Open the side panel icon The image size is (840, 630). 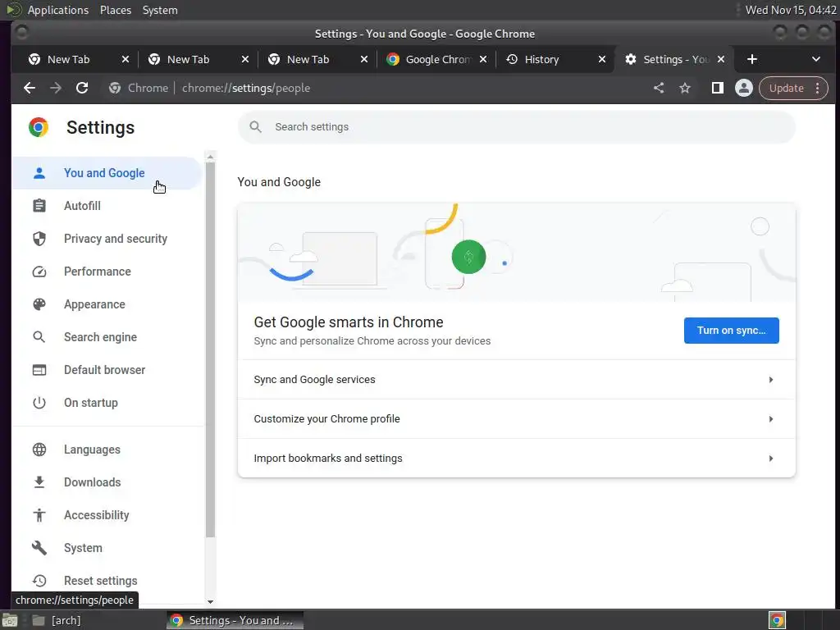717,88
